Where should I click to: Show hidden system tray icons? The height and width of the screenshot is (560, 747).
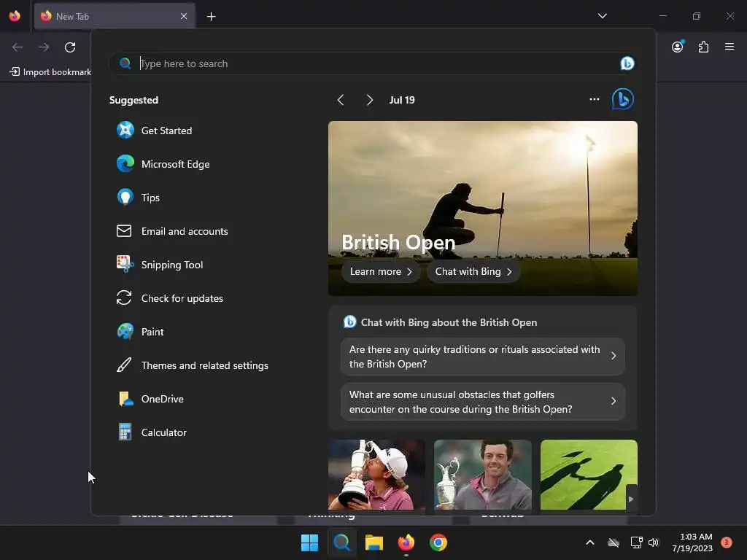click(x=589, y=542)
